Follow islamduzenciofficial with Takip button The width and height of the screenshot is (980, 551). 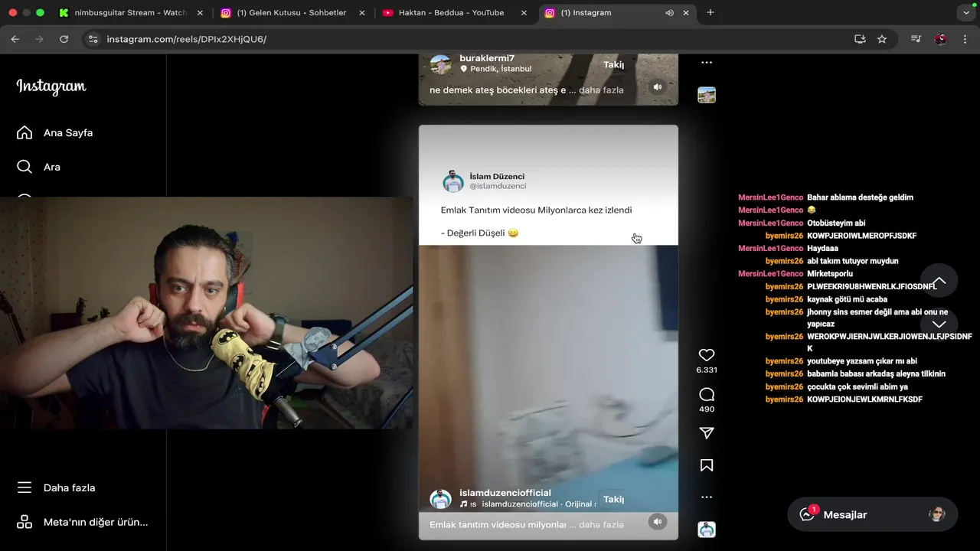613,499
